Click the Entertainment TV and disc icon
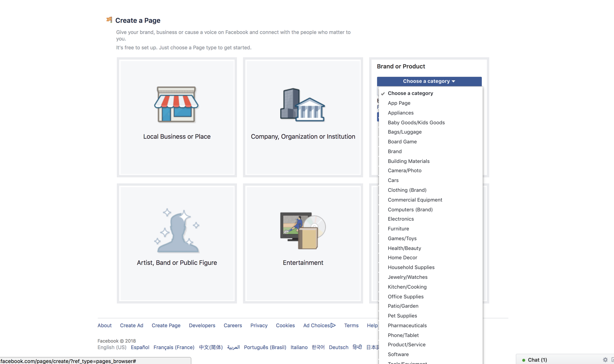The image size is (614, 364). pos(303,231)
